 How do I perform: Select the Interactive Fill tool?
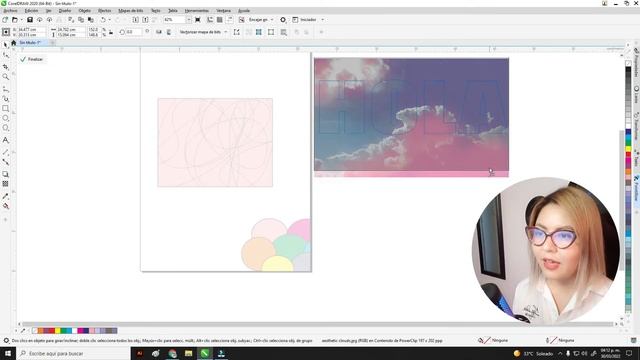click(5, 206)
